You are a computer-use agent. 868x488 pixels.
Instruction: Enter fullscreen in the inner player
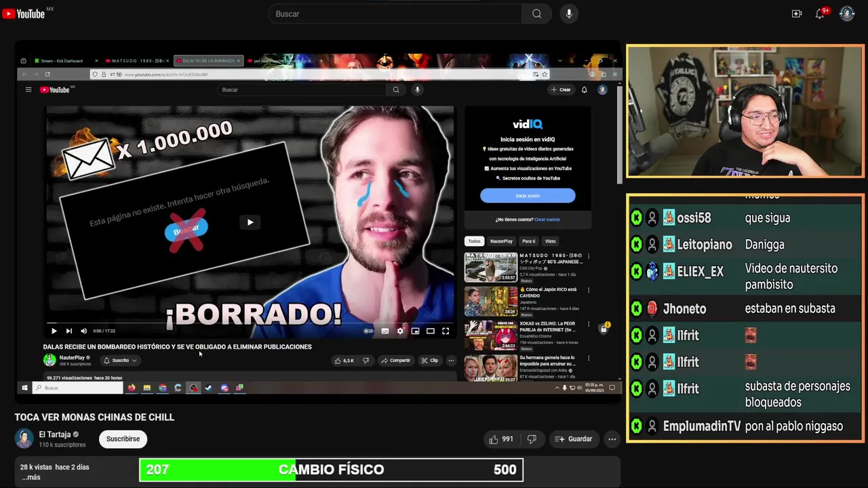point(446,331)
